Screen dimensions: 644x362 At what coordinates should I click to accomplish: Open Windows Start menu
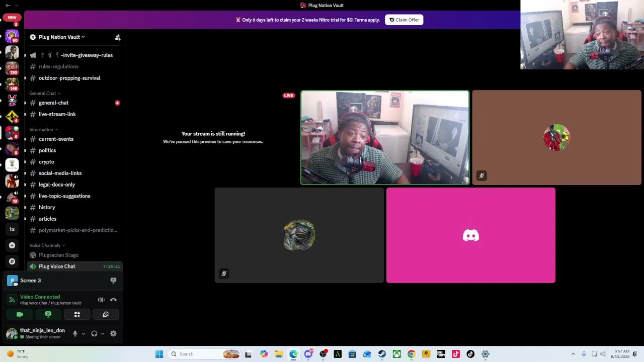point(159,354)
